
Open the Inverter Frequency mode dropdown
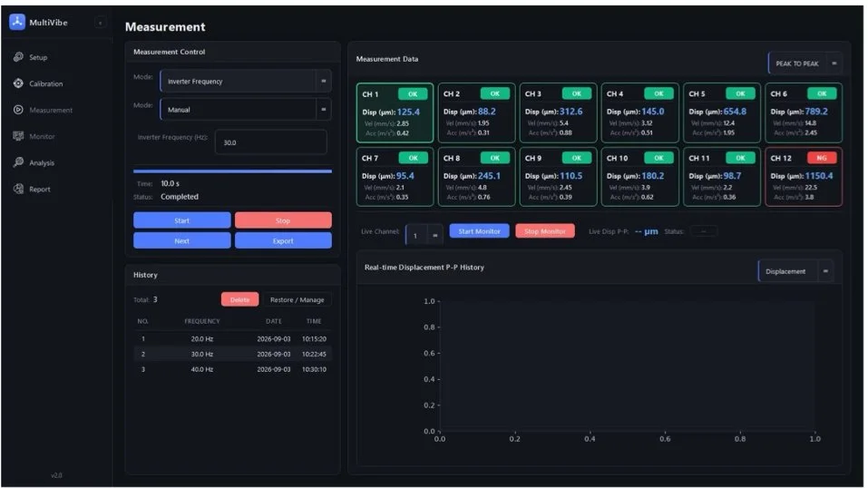(x=246, y=81)
